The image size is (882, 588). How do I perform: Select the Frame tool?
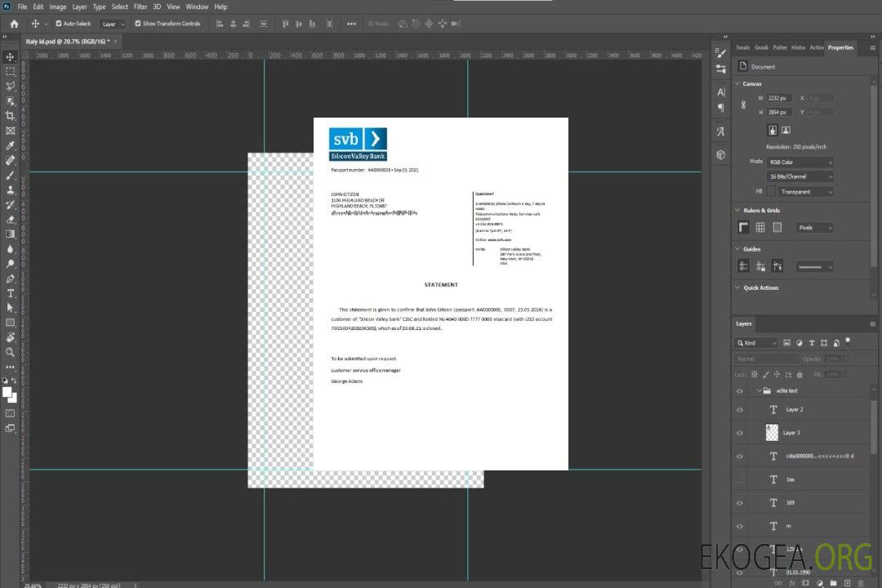[10, 131]
